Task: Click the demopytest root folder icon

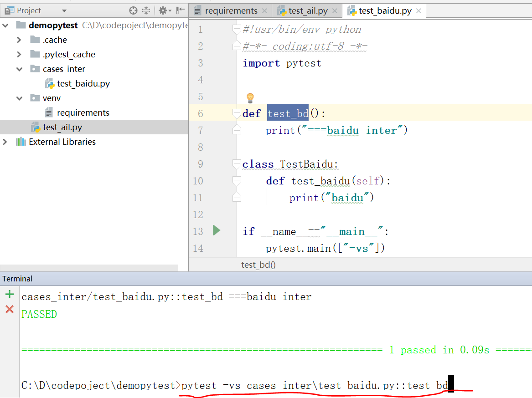Action: point(21,25)
